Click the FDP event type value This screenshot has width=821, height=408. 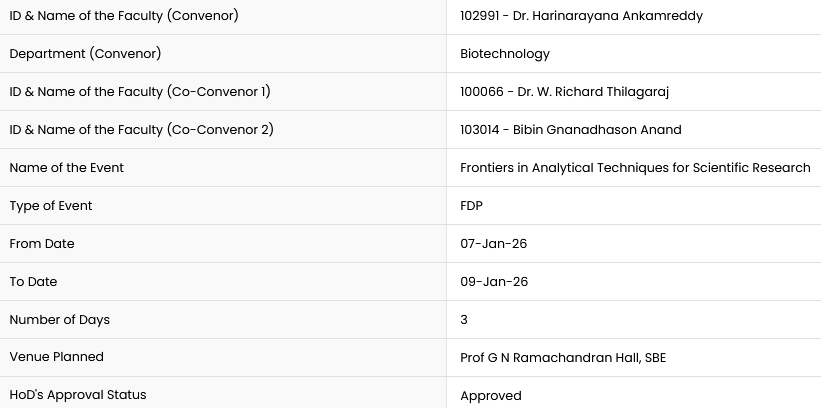[x=472, y=206]
